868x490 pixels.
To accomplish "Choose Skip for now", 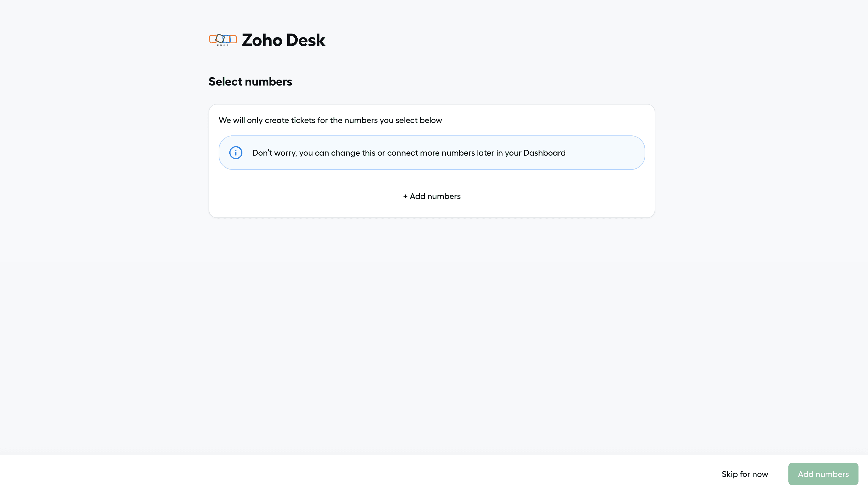I will point(745,474).
